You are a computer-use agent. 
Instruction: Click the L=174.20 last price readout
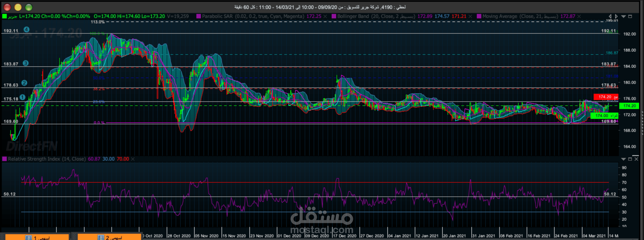coord(29,16)
